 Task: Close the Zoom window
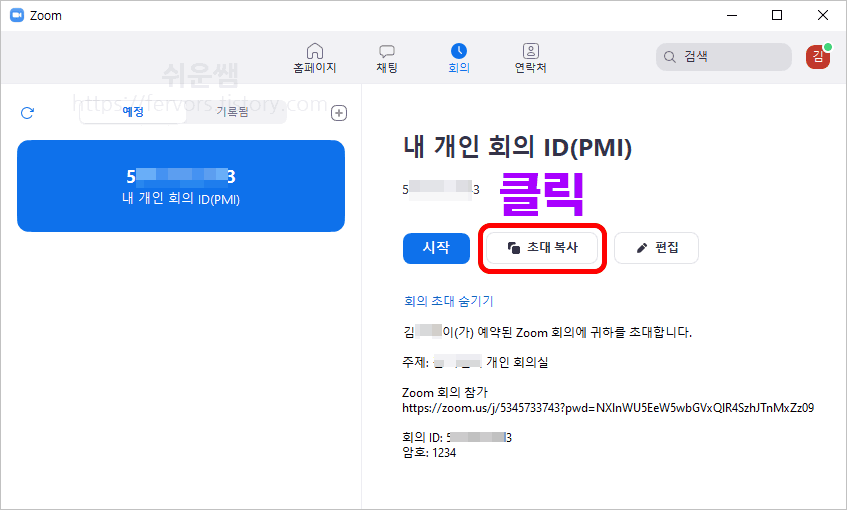(823, 15)
